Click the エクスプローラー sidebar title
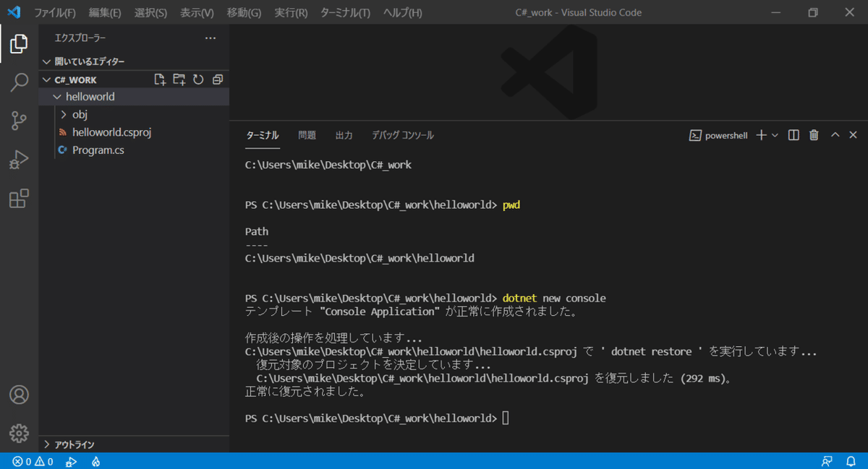 click(80, 38)
